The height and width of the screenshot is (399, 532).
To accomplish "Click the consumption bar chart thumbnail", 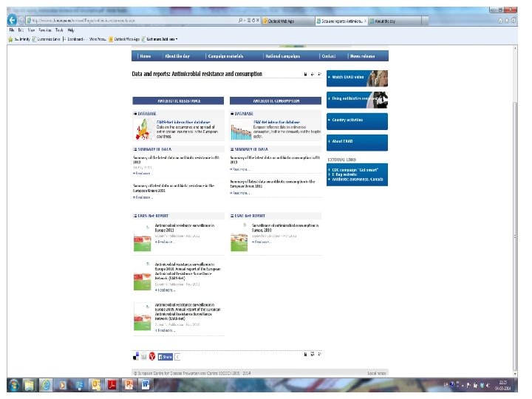I will click(x=241, y=131).
